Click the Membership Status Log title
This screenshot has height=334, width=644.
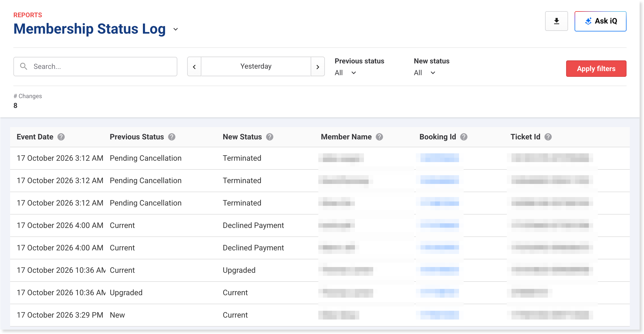[90, 29]
